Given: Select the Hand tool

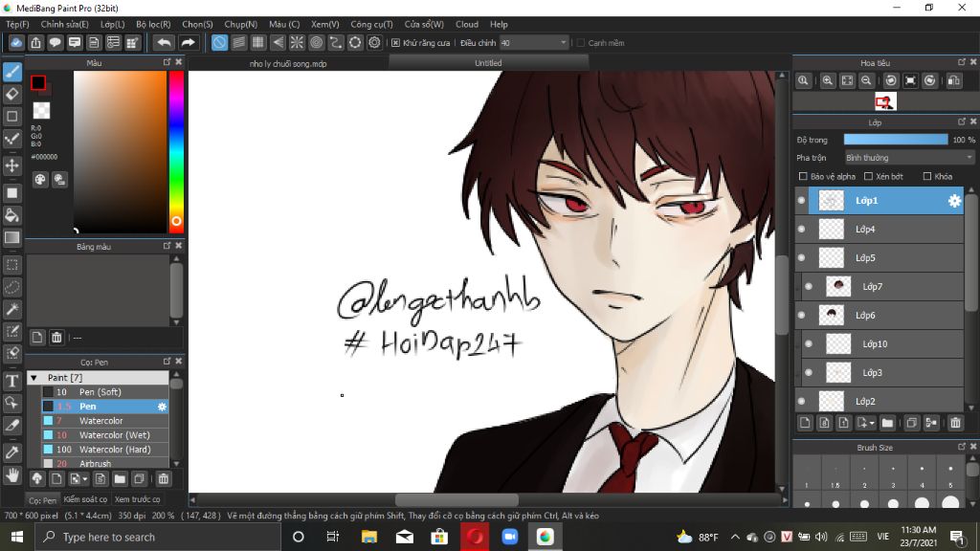Looking at the screenshot, I should click(x=11, y=474).
